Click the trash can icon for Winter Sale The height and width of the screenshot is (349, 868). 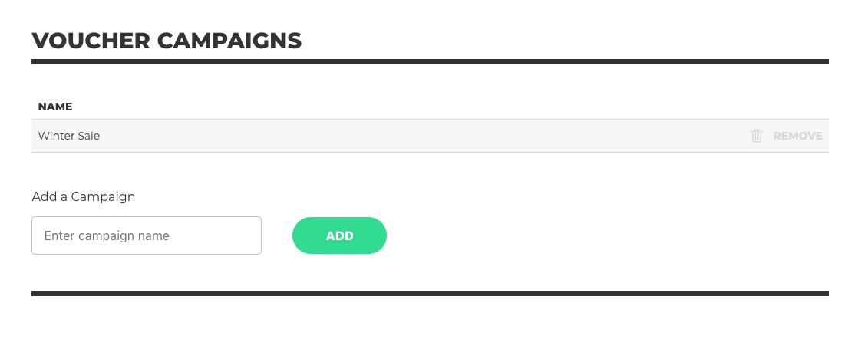click(x=756, y=136)
